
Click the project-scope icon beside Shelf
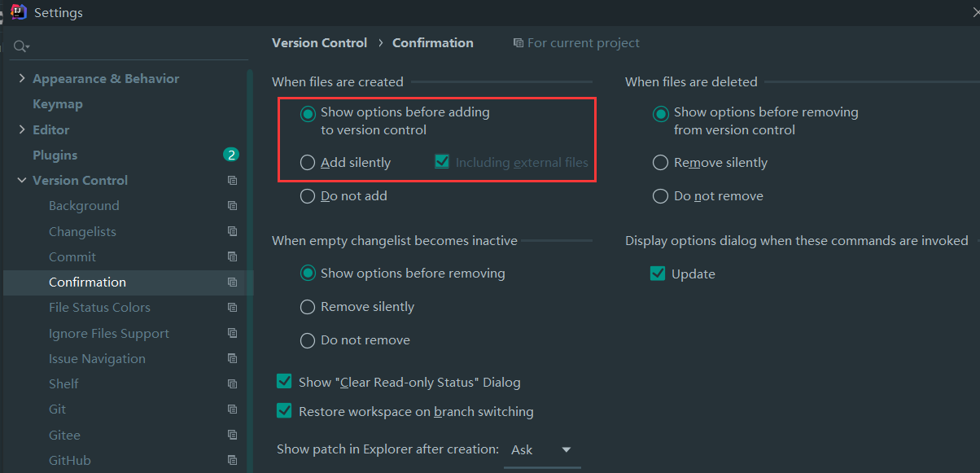click(233, 383)
